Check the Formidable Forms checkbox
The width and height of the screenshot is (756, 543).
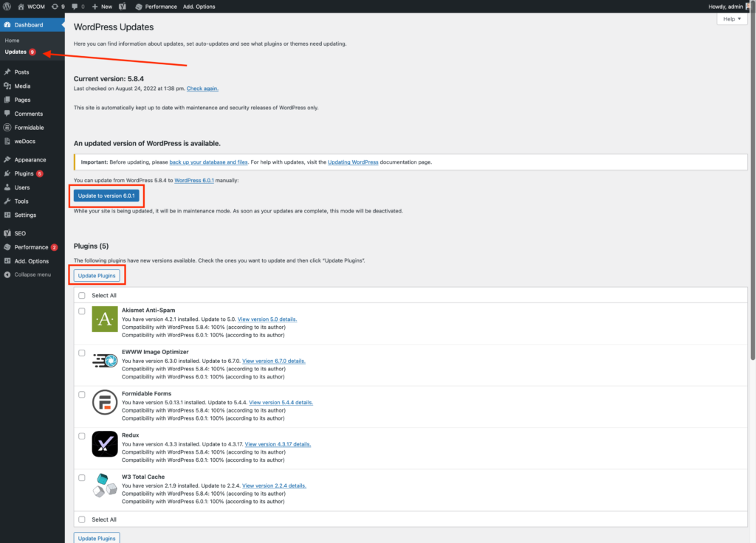(82, 395)
